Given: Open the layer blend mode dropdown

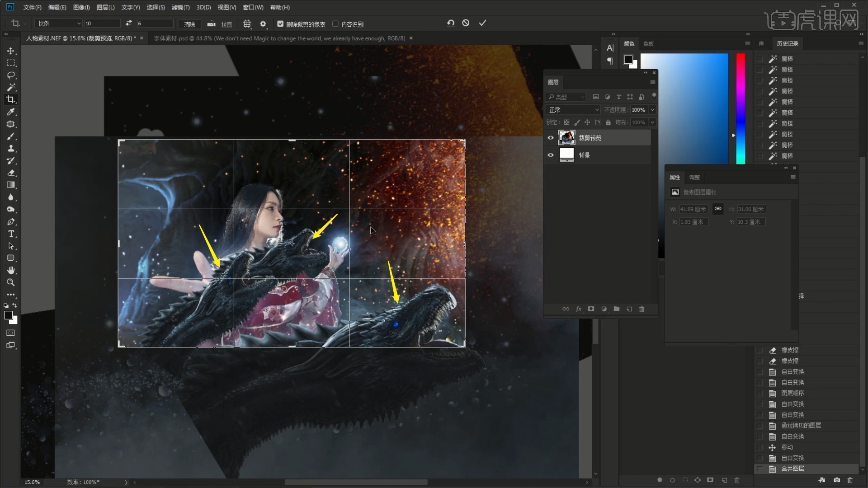Looking at the screenshot, I should point(573,110).
